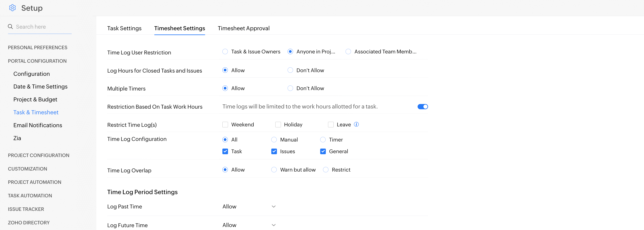
Task: Click the Setup gear icon
Action: 12,8
